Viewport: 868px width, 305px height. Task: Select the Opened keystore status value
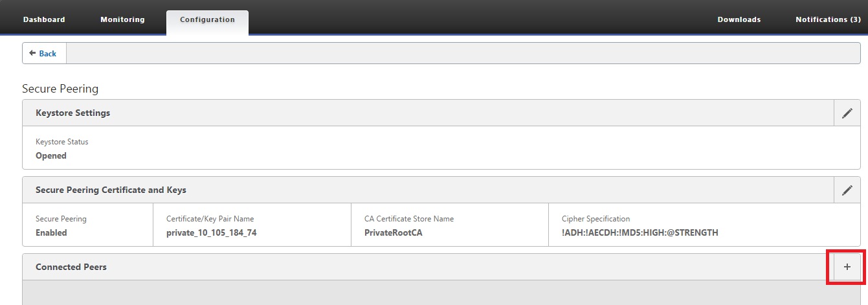click(x=51, y=155)
